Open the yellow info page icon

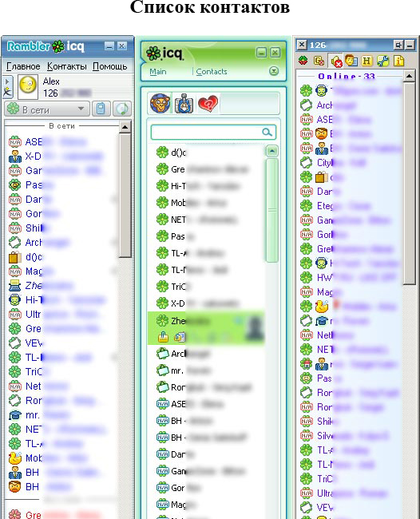click(399, 61)
